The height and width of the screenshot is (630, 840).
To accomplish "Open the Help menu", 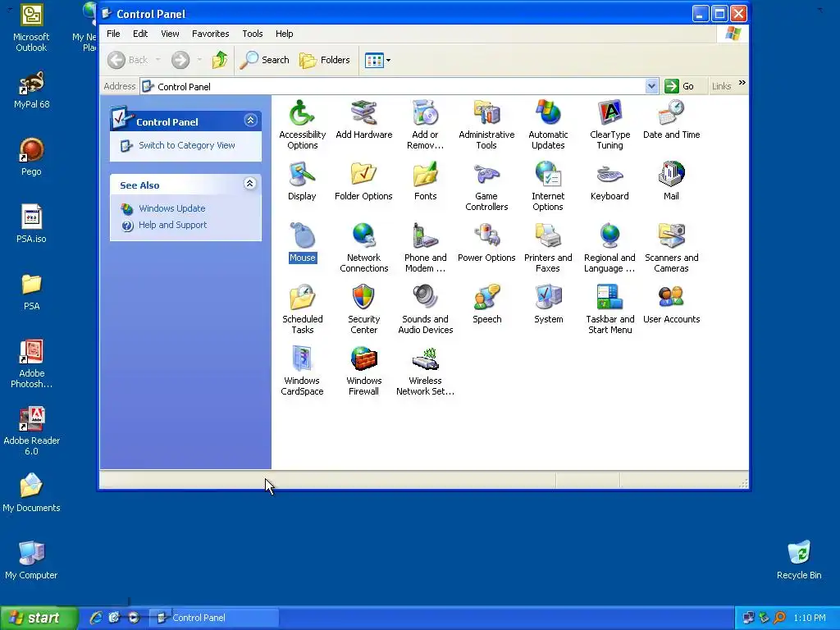I will click(x=285, y=34).
